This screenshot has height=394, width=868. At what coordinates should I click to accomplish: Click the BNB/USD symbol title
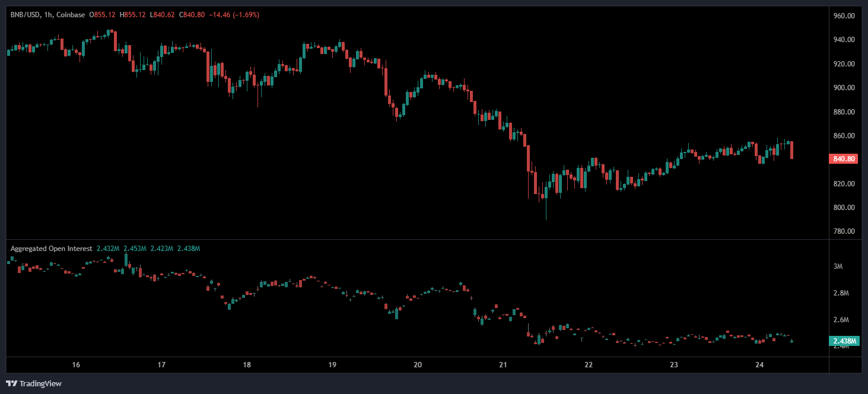point(24,14)
